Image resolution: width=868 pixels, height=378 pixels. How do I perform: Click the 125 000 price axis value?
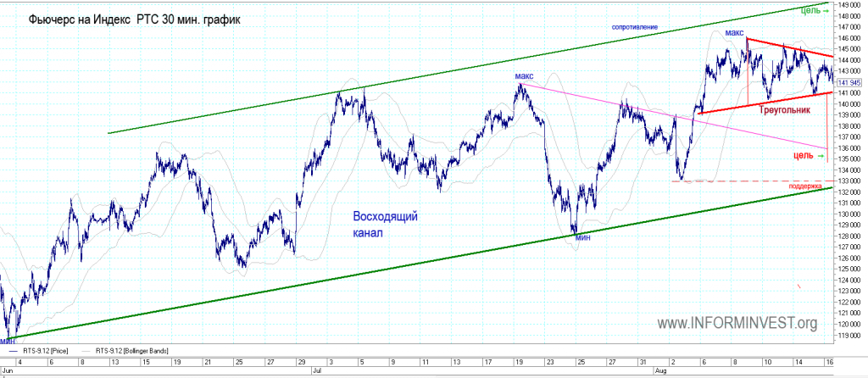pyautogui.click(x=849, y=269)
